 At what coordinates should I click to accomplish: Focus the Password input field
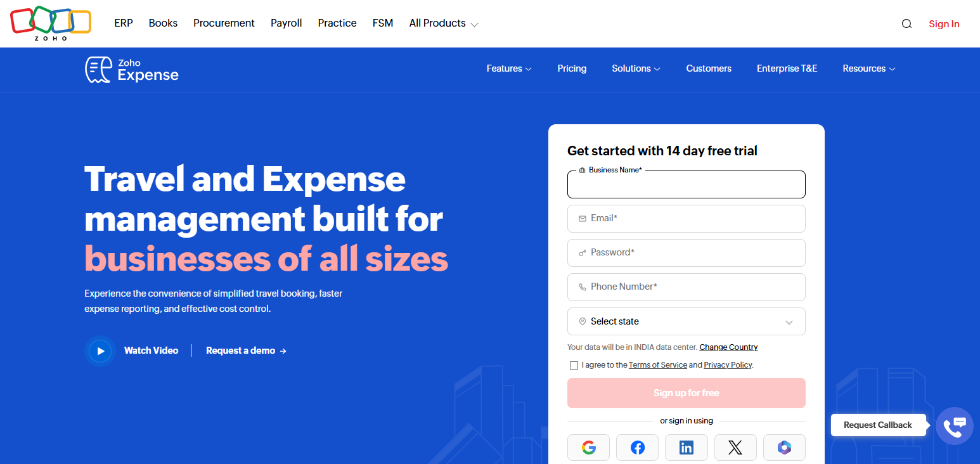(686, 253)
